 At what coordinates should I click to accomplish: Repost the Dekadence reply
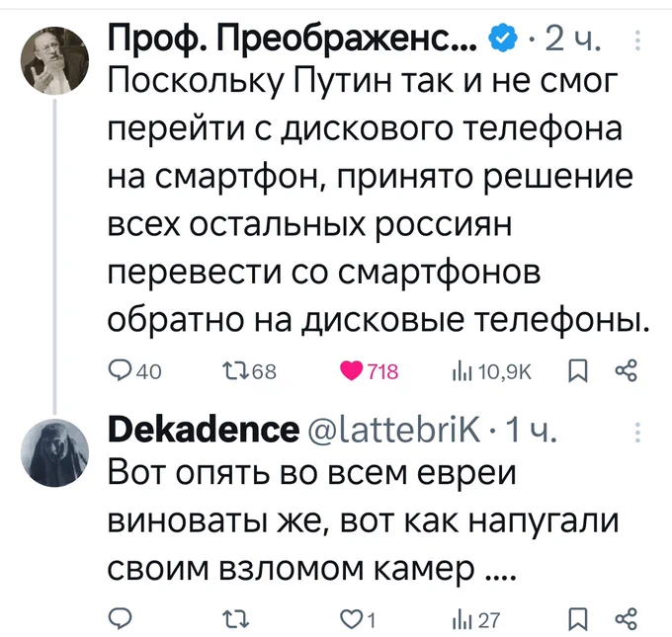228,618
